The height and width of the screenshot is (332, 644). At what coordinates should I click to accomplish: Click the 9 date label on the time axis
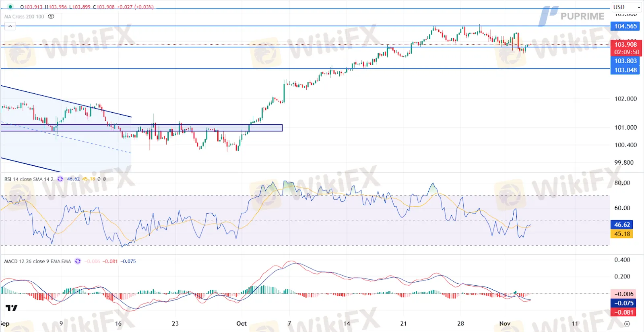click(61, 324)
